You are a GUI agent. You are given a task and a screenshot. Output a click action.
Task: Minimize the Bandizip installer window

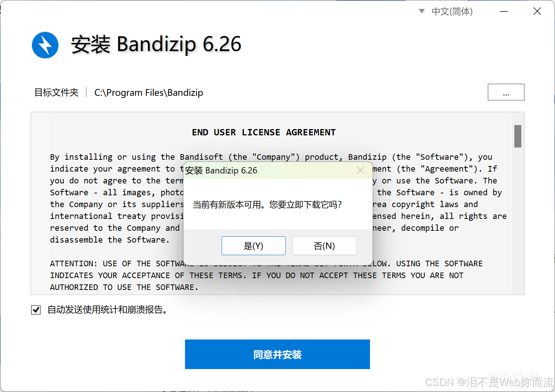[504, 11]
